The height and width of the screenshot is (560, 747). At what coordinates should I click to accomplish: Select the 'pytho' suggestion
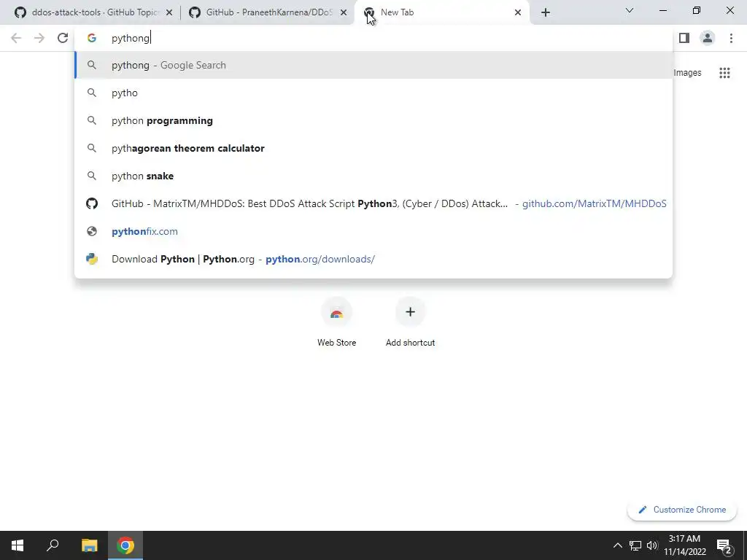pos(373,93)
